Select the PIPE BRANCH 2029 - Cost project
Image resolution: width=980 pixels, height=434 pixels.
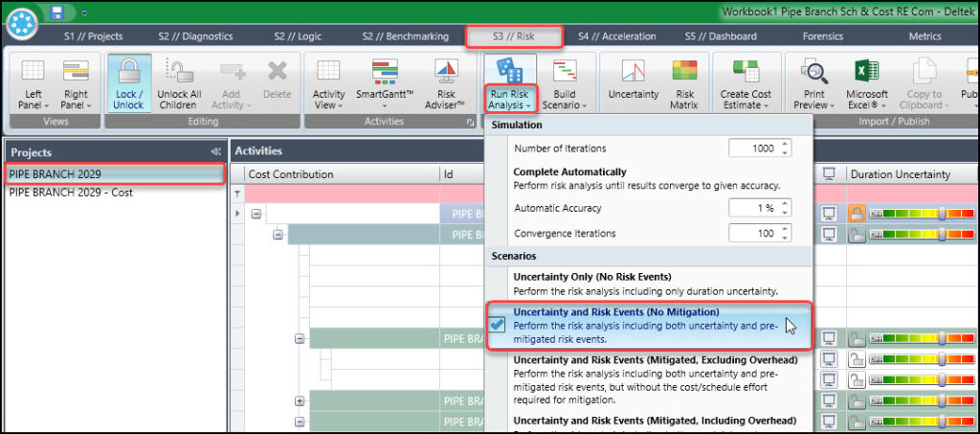[x=115, y=193]
